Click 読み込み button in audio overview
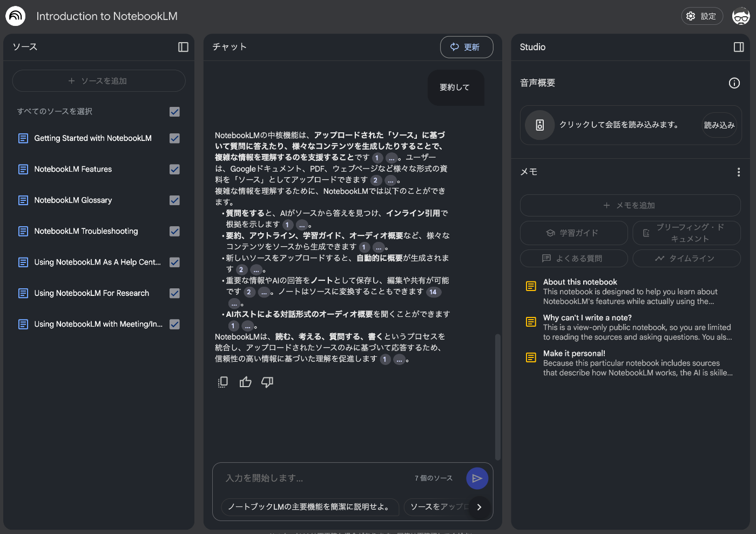The image size is (756, 534). (719, 125)
